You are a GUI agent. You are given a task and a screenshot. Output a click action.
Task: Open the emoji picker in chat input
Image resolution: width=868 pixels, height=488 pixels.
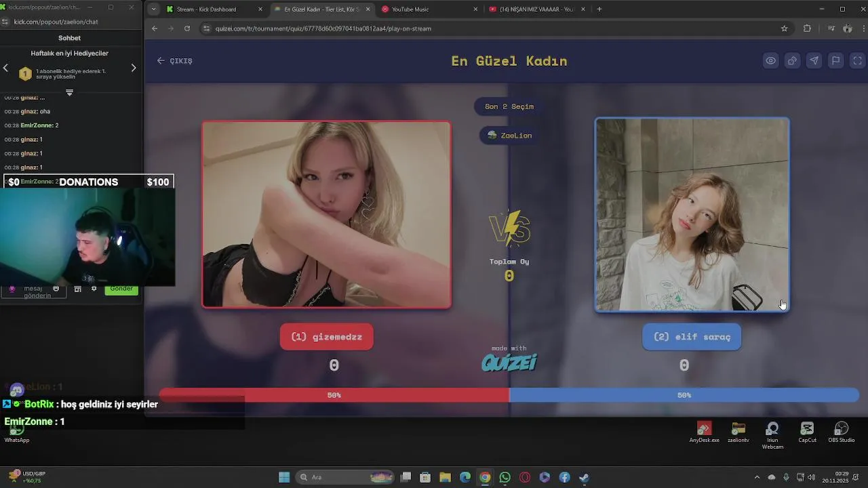pos(56,289)
